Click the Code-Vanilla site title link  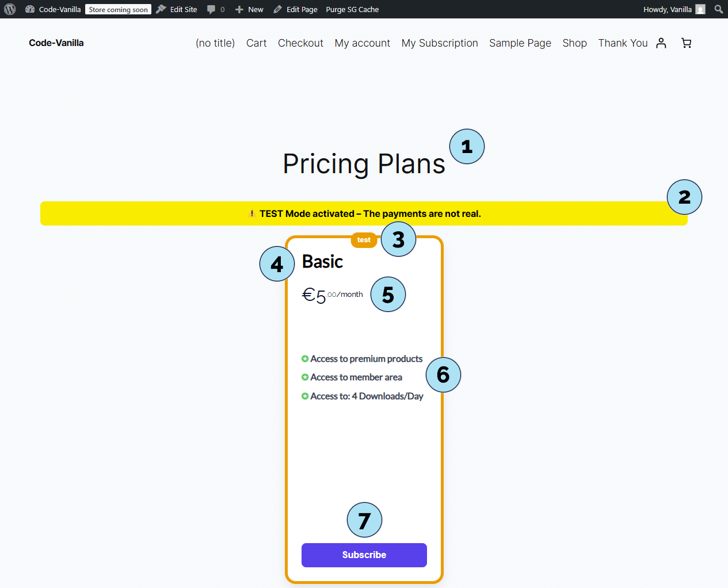56,43
